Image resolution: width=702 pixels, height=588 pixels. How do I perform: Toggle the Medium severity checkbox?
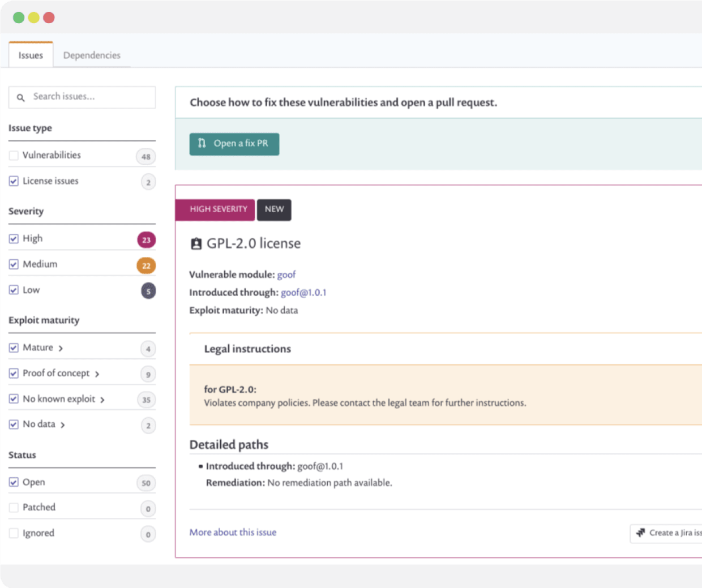(14, 264)
